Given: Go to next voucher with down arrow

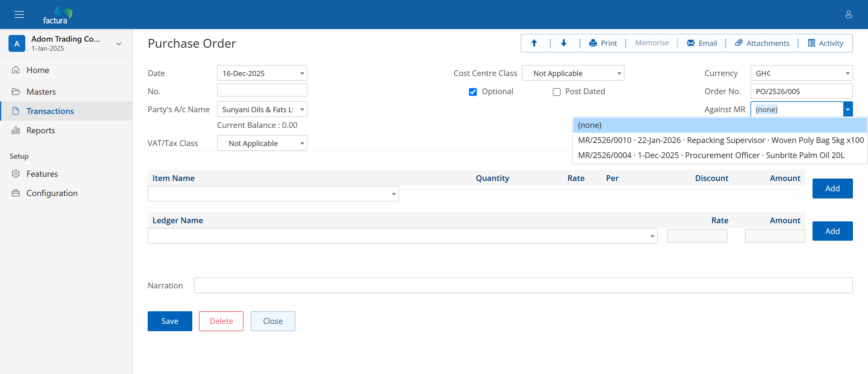Looking at the screenshot, I should tap(563, 43).
